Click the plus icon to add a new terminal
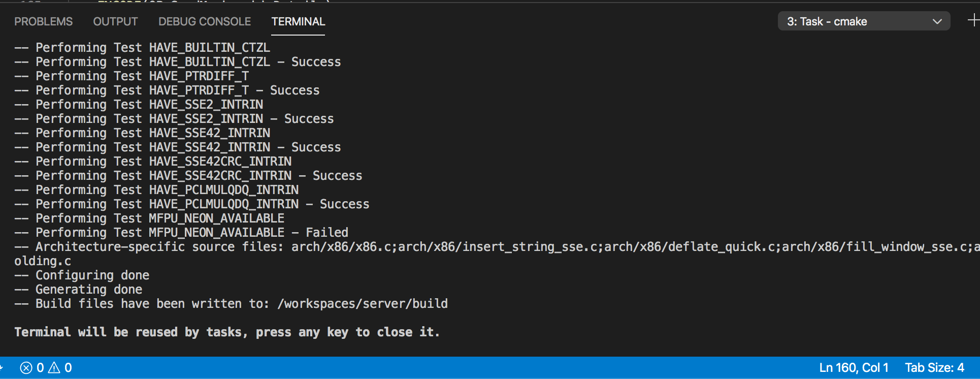The height and width of the screenshot is (379, 980). (x=973, y=21)
